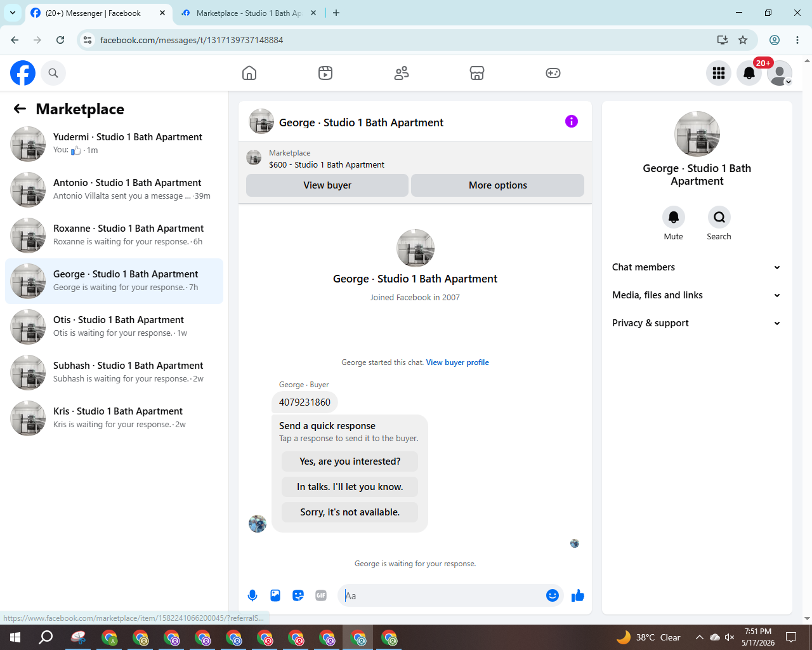Open the taskbar clock showing 7:51 PM
812x650 pixels.
(x=758, y=637)
